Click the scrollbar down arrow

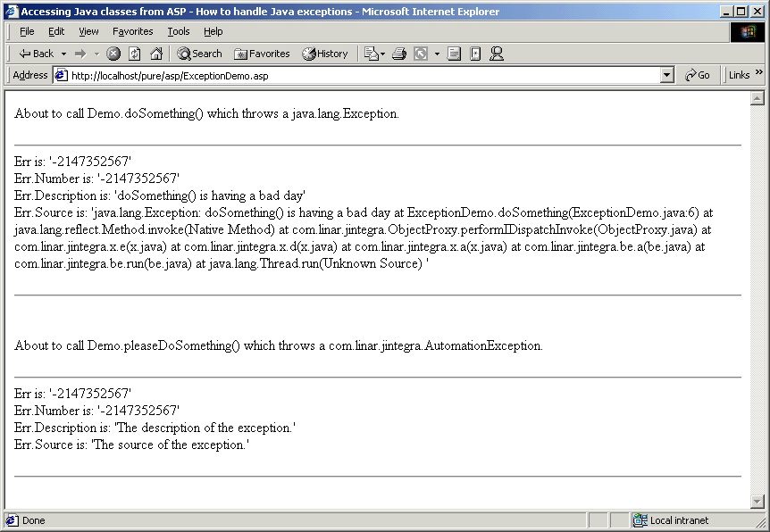(x=757, y=502)
